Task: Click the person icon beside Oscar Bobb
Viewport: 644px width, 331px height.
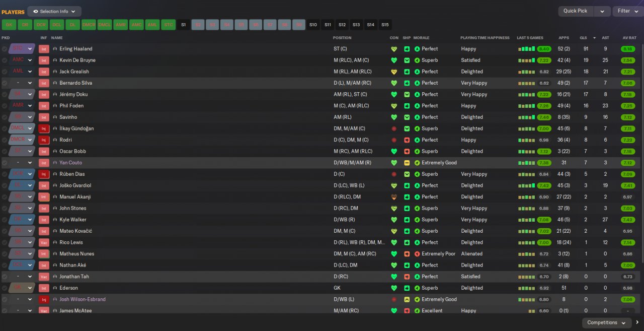Action: tap(55, 151)
